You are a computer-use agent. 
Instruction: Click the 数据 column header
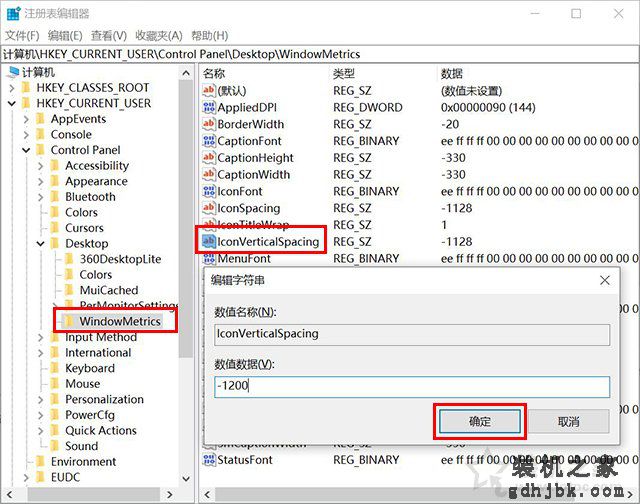[451, 73]
